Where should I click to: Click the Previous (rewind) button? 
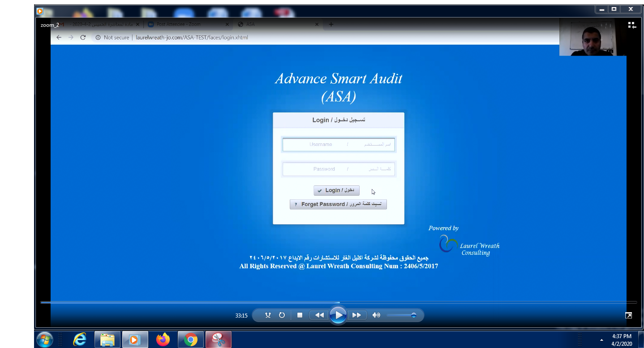[319, 315]
